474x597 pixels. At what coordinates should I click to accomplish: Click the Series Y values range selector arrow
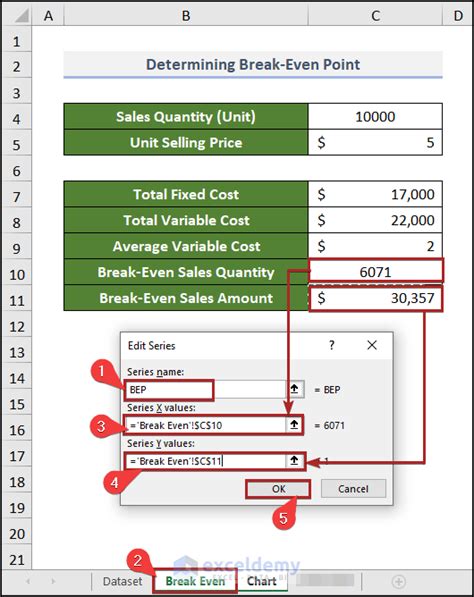point(294,461)
